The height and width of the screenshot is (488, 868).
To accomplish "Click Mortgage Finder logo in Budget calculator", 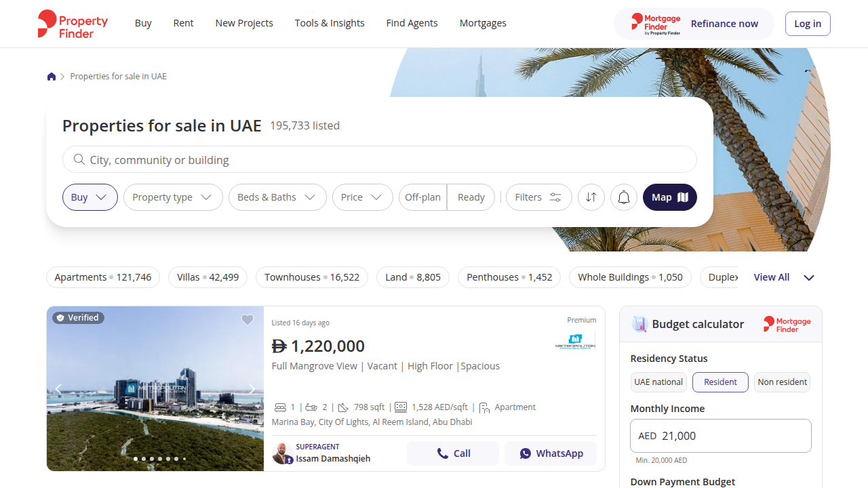I will pyautogui.click(x=787, y=324).
